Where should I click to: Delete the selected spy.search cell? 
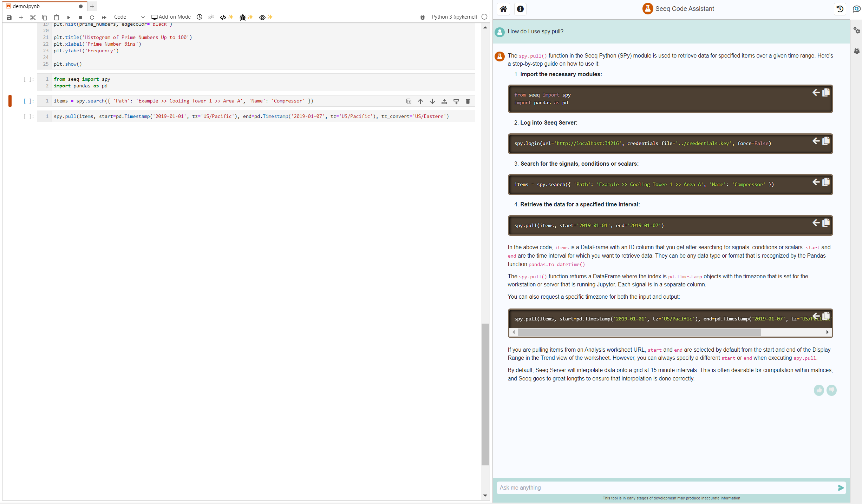[x=468, y=101]
